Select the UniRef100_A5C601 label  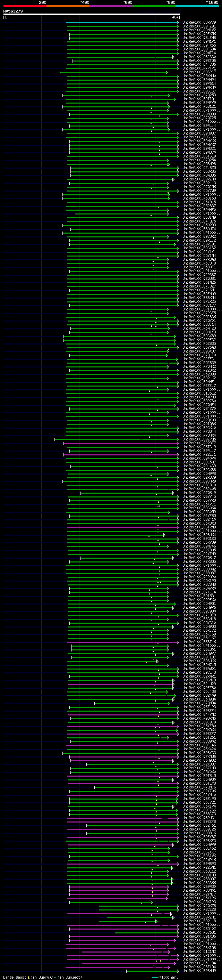[x=199, y=932]
